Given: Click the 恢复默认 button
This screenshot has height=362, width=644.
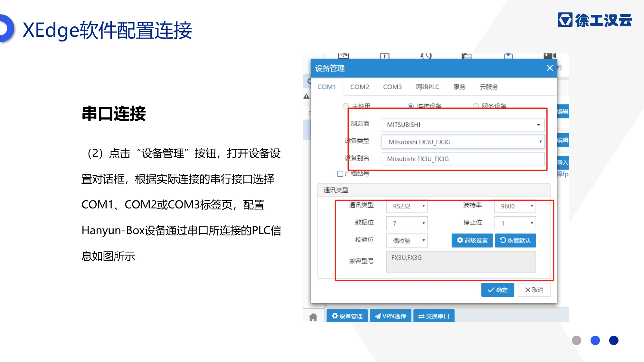Looking at the screenshot, I should (x=515, y=240).
